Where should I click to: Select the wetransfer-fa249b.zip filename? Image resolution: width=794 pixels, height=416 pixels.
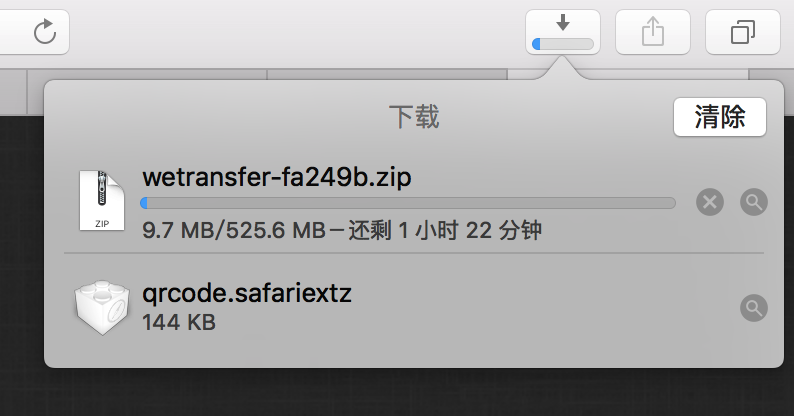pos(277,177)
